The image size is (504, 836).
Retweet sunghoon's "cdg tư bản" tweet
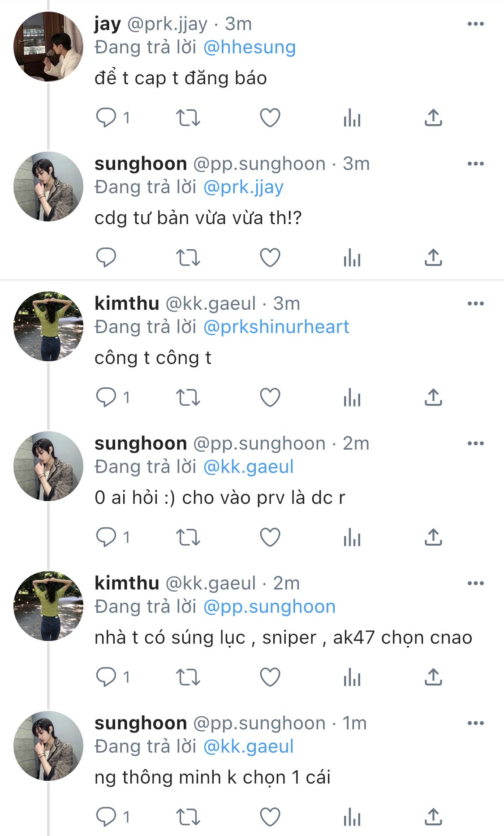pyautogui.click(x=188, y=258)
